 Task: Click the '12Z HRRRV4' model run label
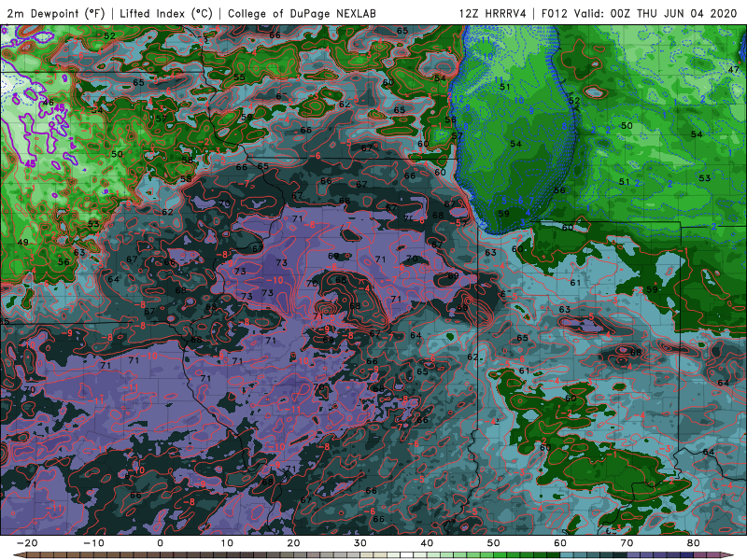(493, 14)
